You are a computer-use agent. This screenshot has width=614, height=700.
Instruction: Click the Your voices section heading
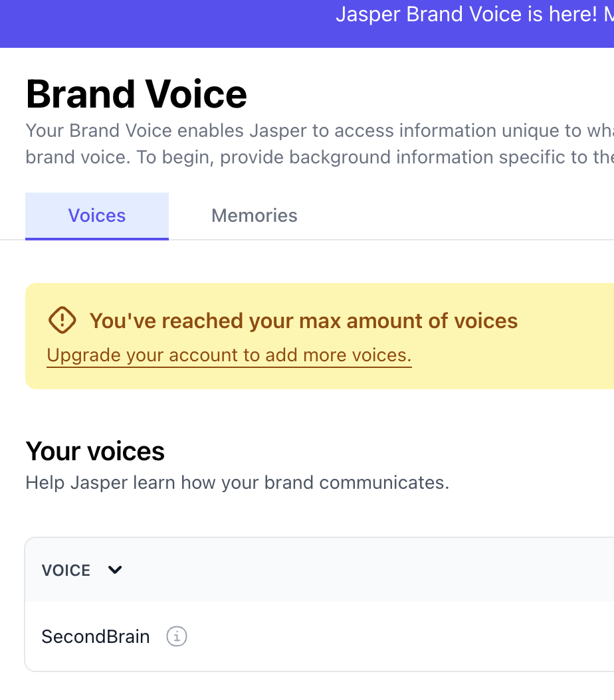click(95, 452)
